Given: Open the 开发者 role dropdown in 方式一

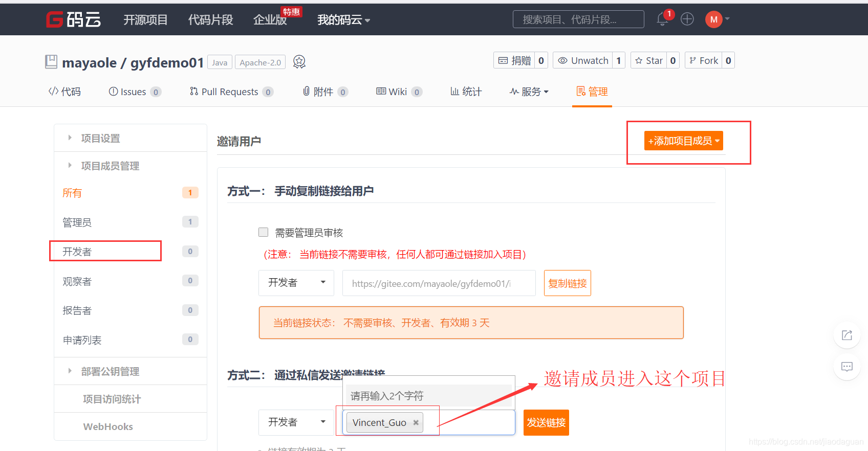Looking at the screenshot, I should (296, 283).
